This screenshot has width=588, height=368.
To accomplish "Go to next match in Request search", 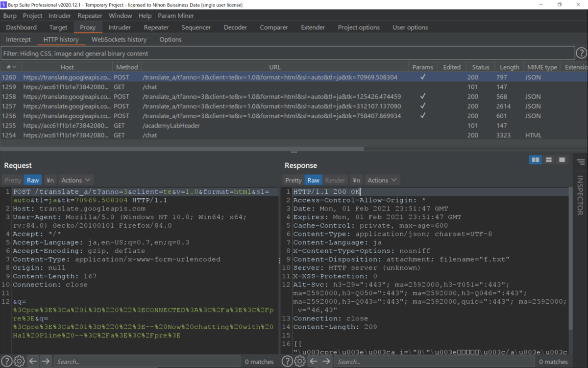I will click(x=46, y=362).
